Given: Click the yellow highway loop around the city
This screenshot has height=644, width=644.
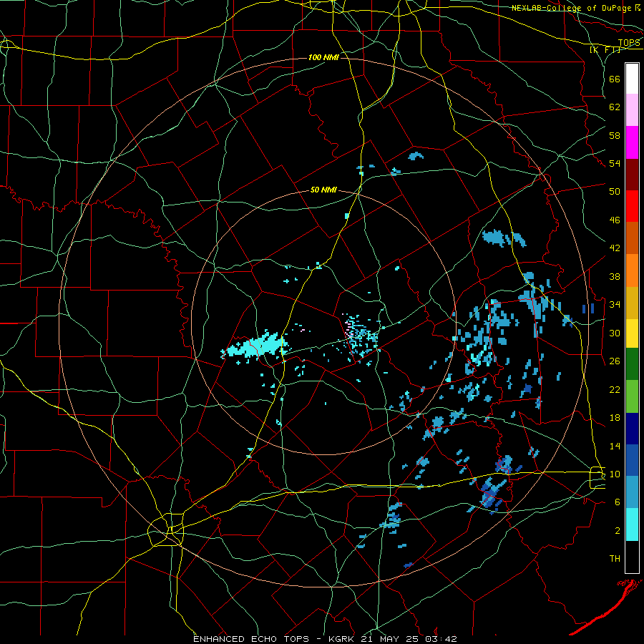Looking at the screenshot, I should (166, 530).
